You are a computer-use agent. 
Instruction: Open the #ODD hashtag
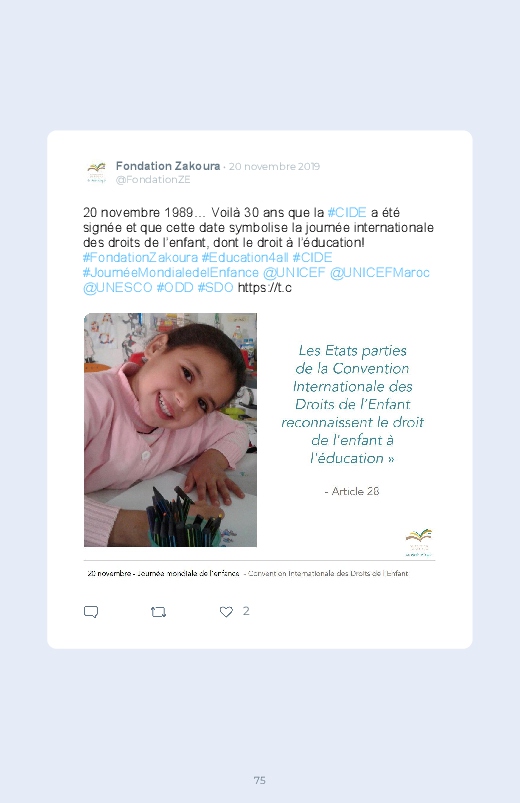coord(175,288)
